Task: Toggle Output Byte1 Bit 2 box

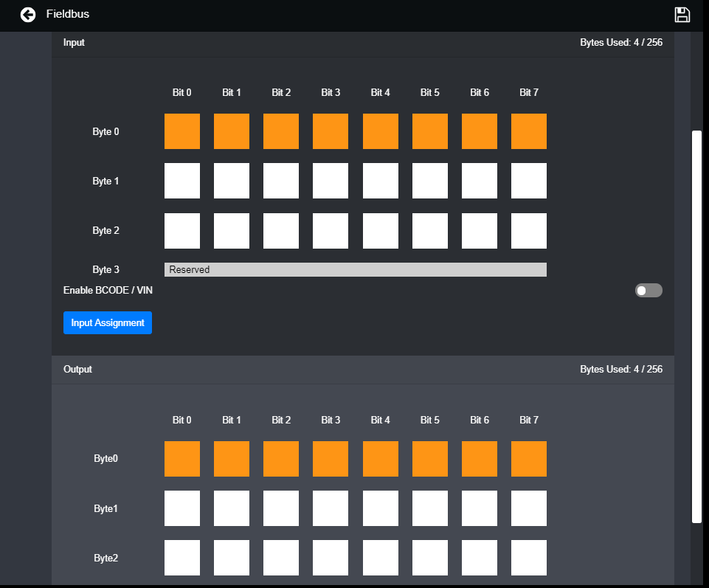Action: click(x=281, y=508)
